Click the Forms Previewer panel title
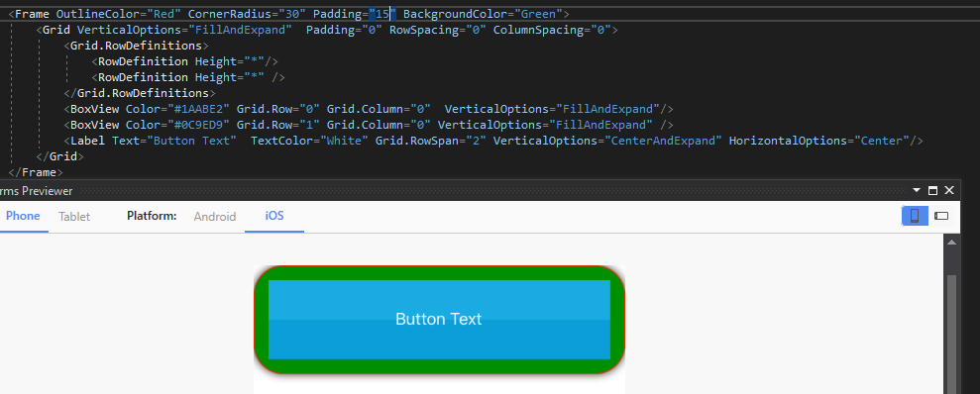This screenshot has height=394, width=980. (37, 191)
